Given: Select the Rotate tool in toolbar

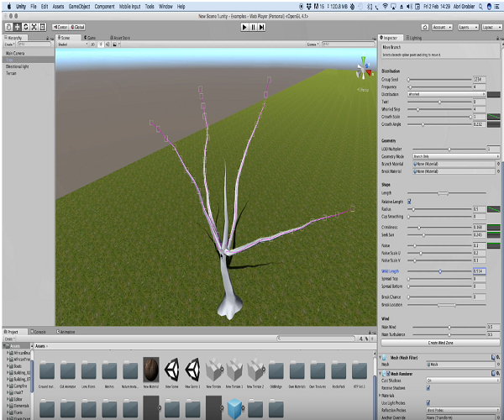Looking at the screenshot, I should click(x=26, y=27).
